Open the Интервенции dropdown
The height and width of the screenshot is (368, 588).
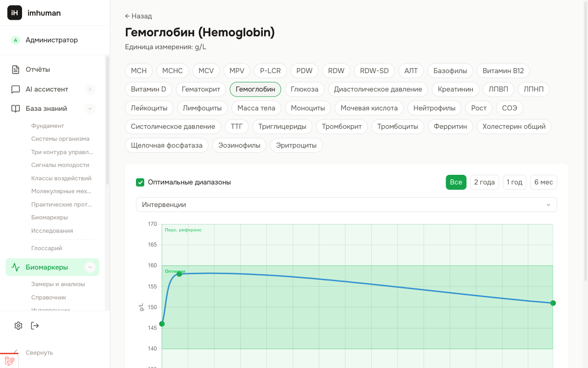click(346, 204)
